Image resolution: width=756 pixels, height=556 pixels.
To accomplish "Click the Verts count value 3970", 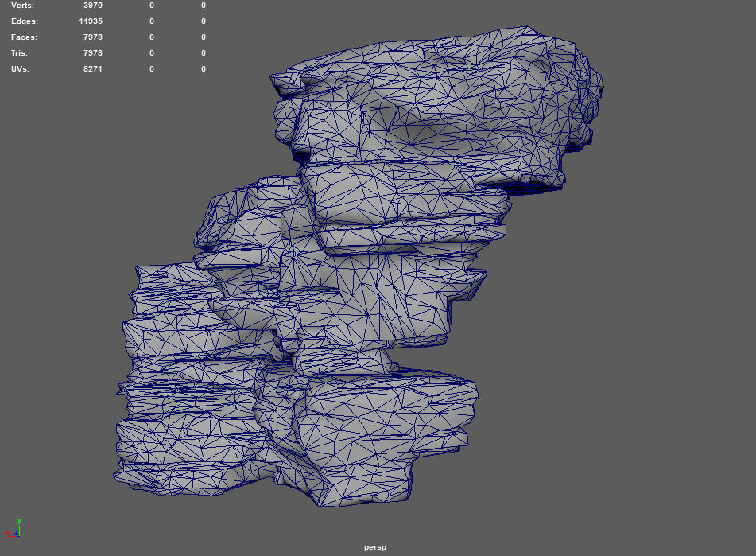I will pos(92,6).
